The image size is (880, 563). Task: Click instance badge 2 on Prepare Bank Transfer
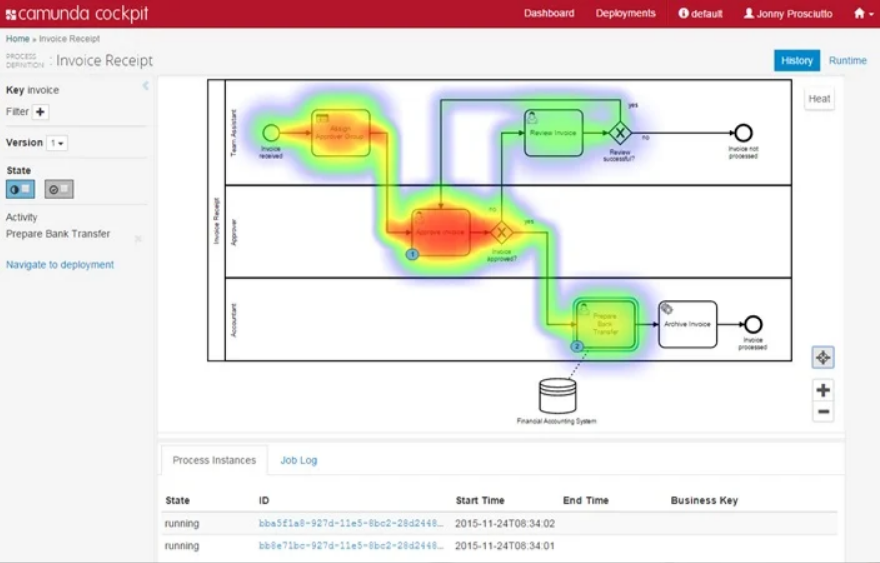click(x=577, y=347)
